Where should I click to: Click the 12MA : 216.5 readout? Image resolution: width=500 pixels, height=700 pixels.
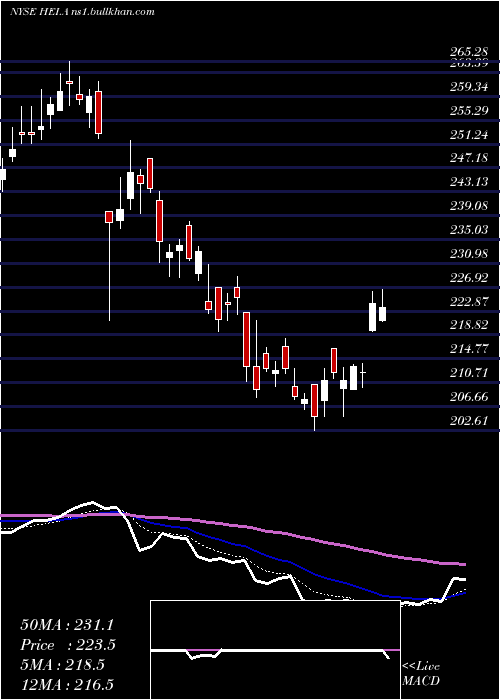(x=67, y=685)
